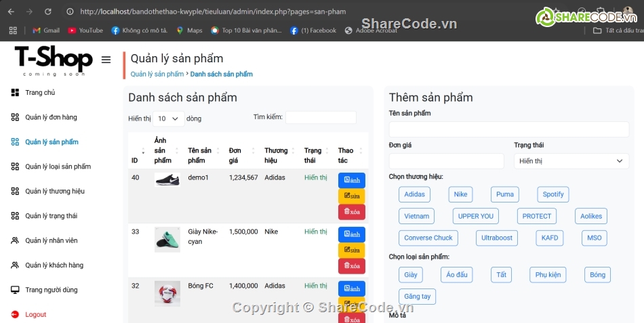Click the Danh sách sản phẩm breadcrumb
The height and width of the screenshot is (323, 644).
coord(222,74)
